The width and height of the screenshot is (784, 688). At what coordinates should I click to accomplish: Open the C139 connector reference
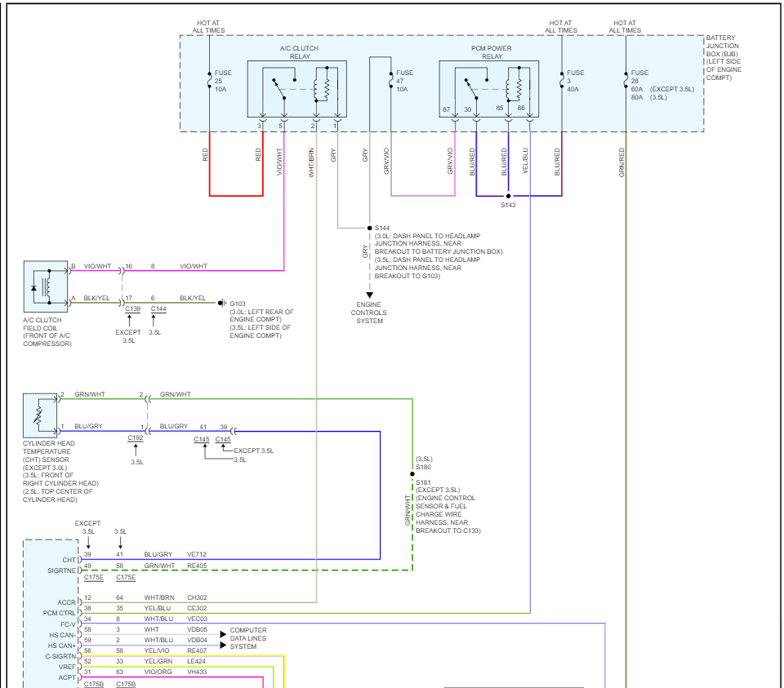tap(132, 309)
